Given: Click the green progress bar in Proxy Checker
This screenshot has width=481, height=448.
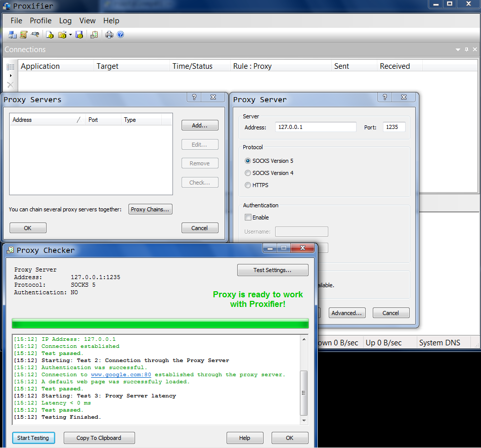Looking at the screenshot, I should [160, 324].
